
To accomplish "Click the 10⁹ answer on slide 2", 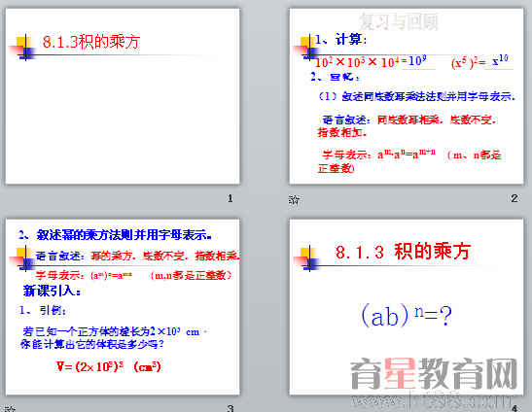I will [417, 61].
